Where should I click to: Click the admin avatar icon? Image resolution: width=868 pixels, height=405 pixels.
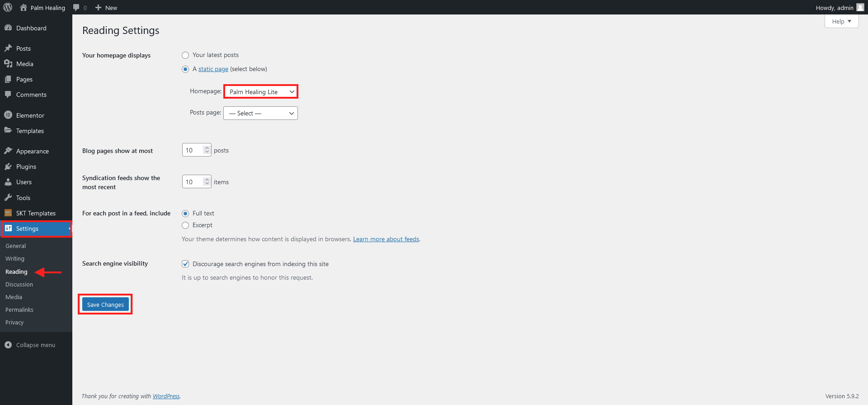coord(860,7)
